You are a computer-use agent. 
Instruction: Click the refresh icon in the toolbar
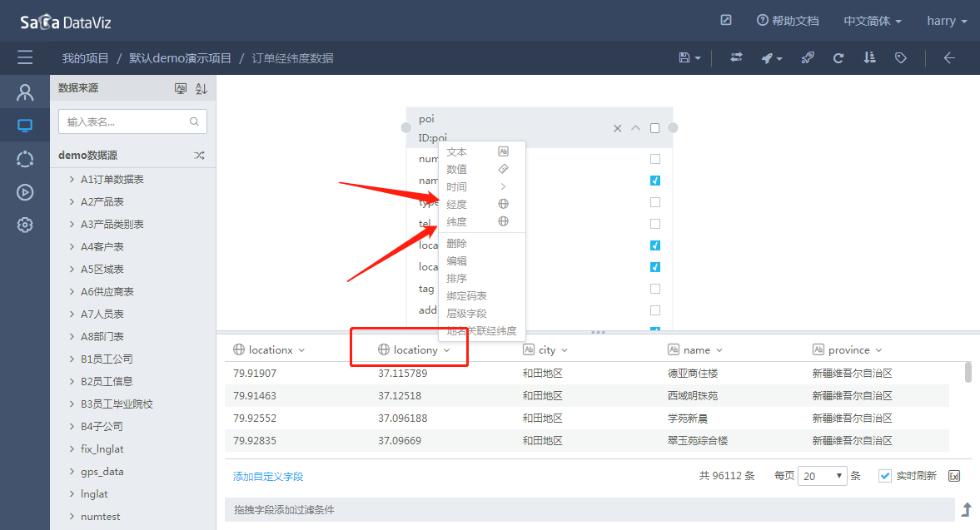coord(838,58)
